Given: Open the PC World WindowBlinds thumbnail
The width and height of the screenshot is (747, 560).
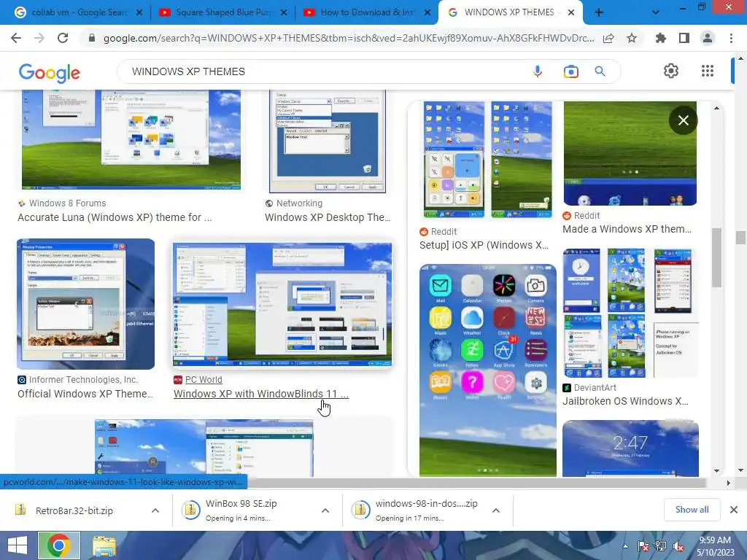Looking at the screenshot, I should click(x=282, y=306).
